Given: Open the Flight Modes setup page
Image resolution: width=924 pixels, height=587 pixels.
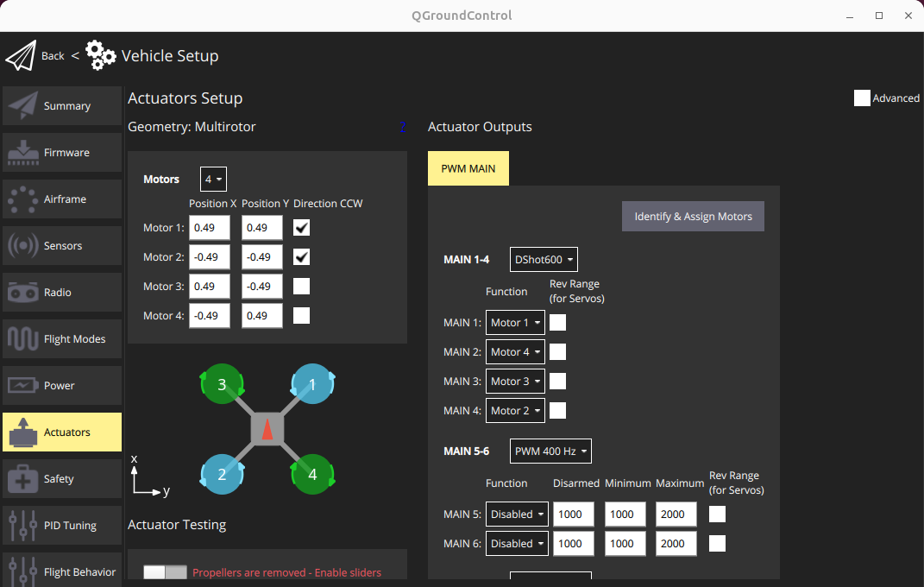Looking at the screenshot, I should pyautogui.click(x=62, y=339).
